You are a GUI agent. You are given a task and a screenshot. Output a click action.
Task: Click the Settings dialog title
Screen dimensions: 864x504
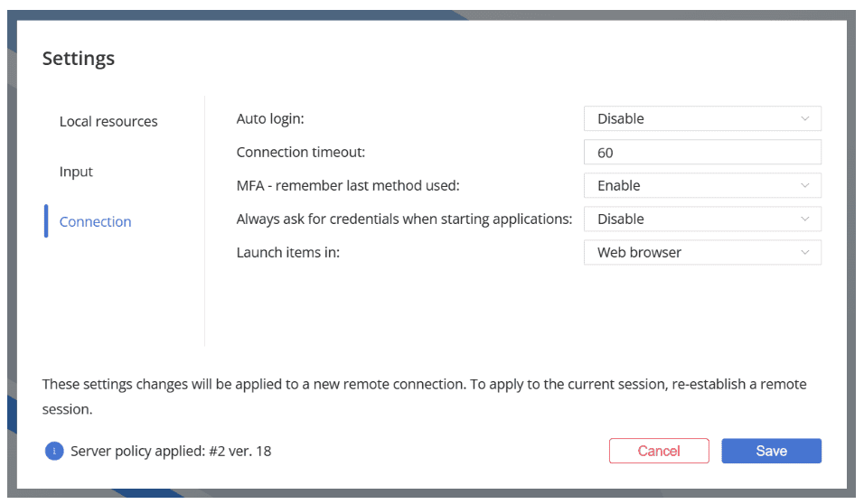79,60
